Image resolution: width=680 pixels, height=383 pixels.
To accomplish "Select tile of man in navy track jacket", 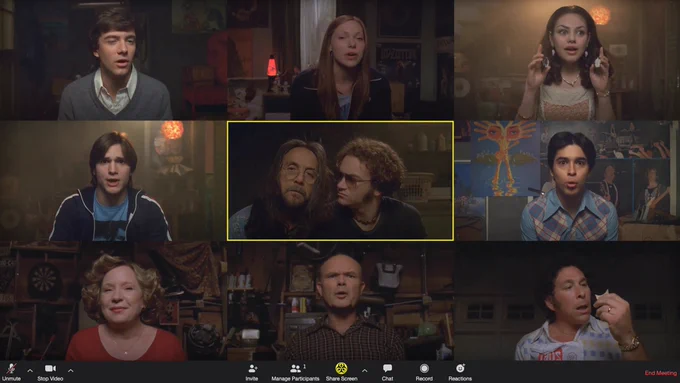I will click(113, 181).
